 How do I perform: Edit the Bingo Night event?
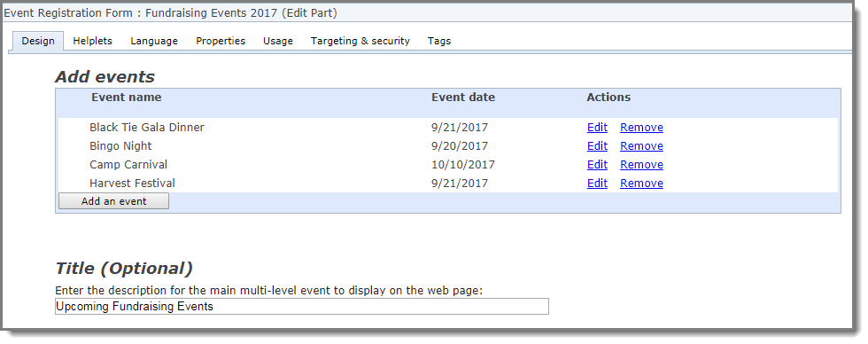coord(597,146)
